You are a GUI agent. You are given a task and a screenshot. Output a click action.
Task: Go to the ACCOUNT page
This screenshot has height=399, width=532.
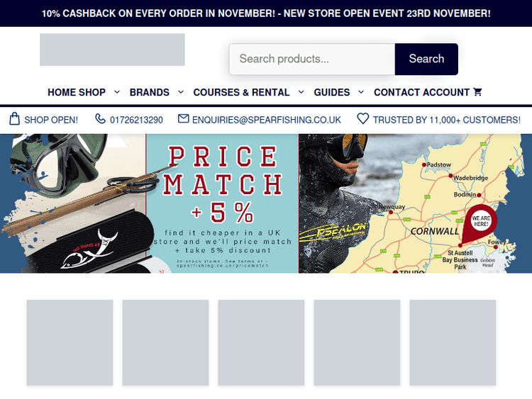[x=446, y=92]
